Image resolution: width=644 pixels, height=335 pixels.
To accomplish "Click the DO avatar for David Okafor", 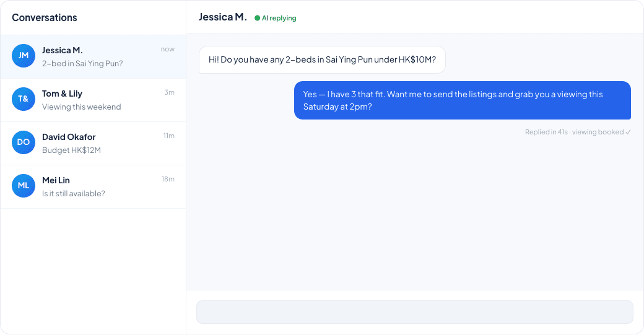I will 24,142.
